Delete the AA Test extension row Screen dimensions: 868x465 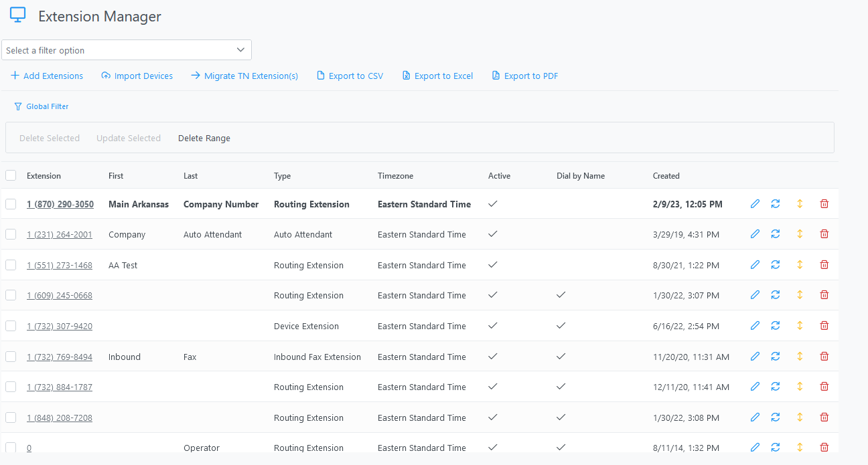[x=824, y=265]
